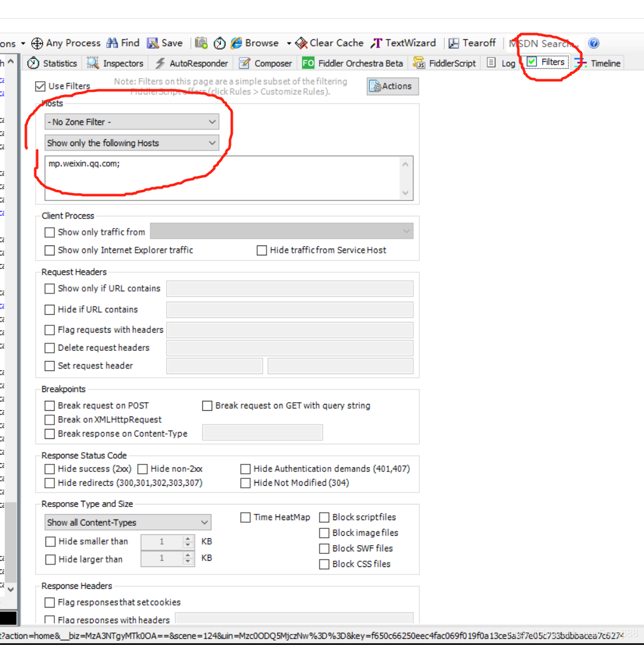Image resolution: width=644 pixels, height=645 pixels.
Task: Switch to the Composer tab
Action: pyautogui.click(x=266, y=63)
